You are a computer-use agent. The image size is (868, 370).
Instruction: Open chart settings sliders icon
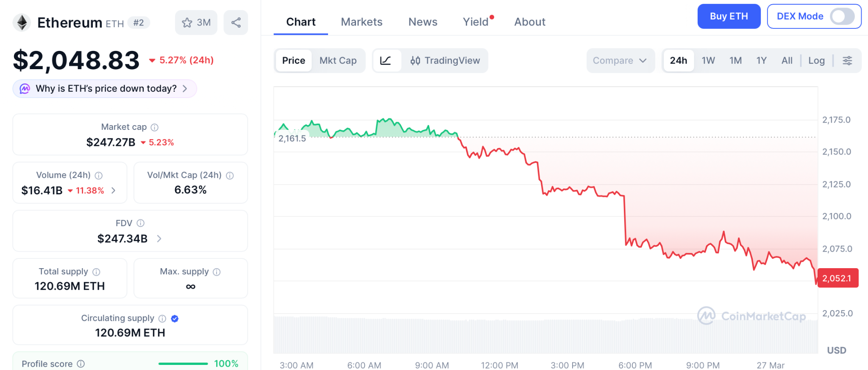click(x=847, y=61)
